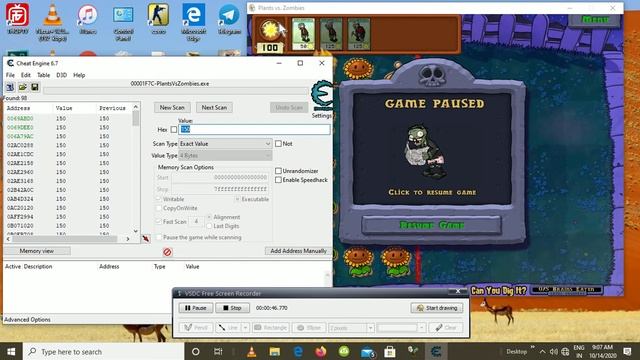Open Firefox from the taskbar
Image resolution: width=640 pixels, height=360 pixels.
tap(321, 351)
